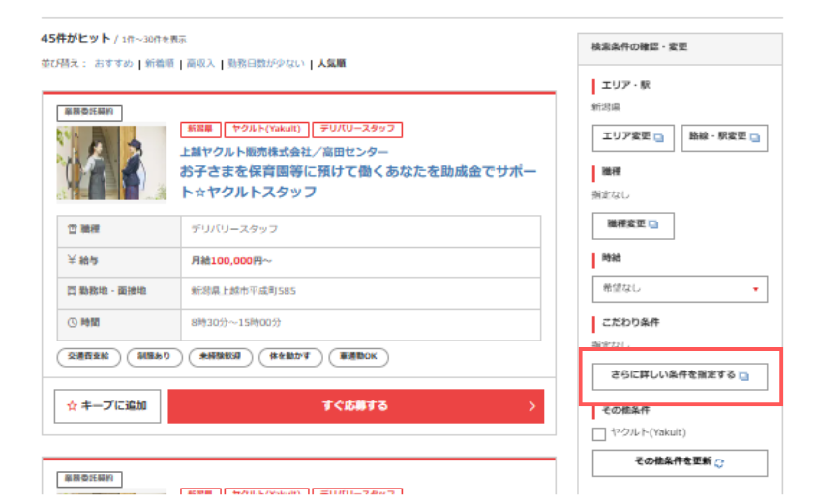The image size is (817, 504).
Task: Enable the ヤクルト(Yakult) checkbox
Action: point(599,433)
